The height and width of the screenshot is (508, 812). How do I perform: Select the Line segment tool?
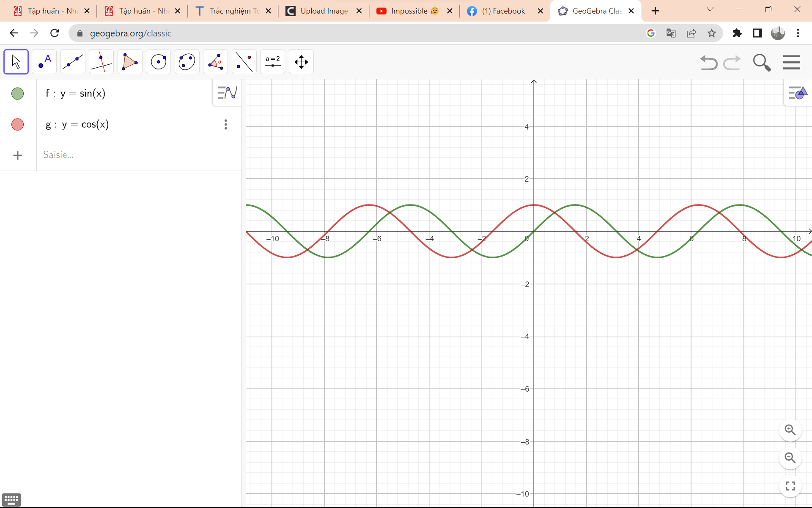tap(72, 61)
